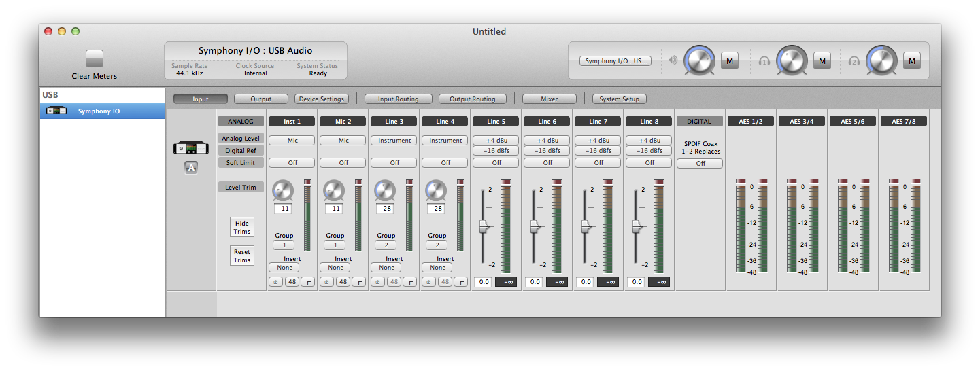Viewport: 980px width, 371px height.
Task: Open Line 4 Instrument level dropdown
Action: (x=445, y=141)
